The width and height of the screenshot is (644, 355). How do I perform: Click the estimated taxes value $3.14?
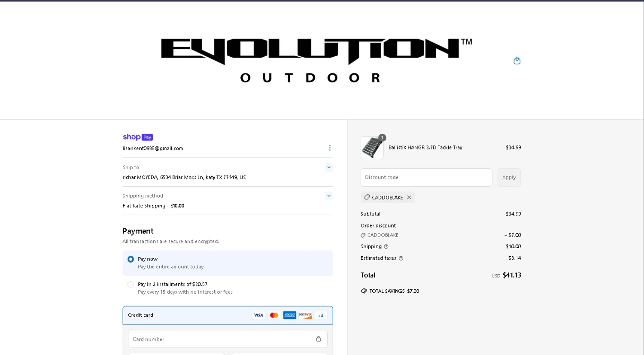coord(515,258)
